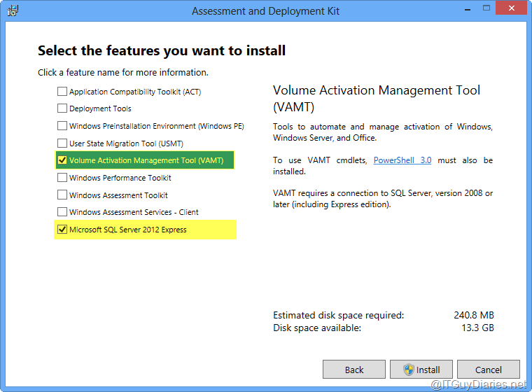Cancel the installation wizard
532x392 pixels.
click(x=488, y=370)
